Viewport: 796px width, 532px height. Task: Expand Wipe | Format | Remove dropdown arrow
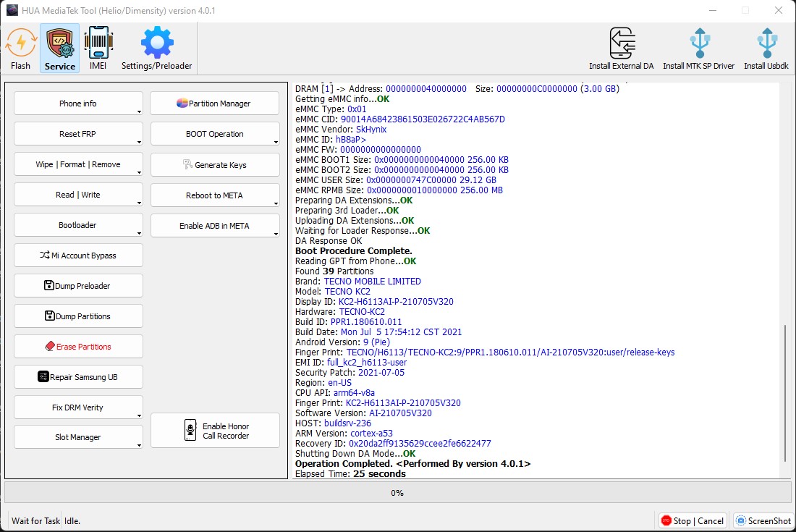pos(139,172)
